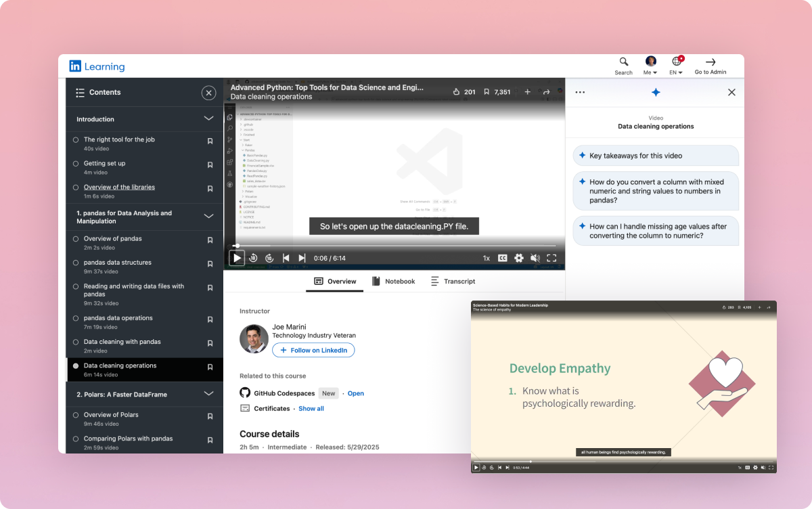Switch to the Transcript tab
Screen dimensions: 812x509
453,282
